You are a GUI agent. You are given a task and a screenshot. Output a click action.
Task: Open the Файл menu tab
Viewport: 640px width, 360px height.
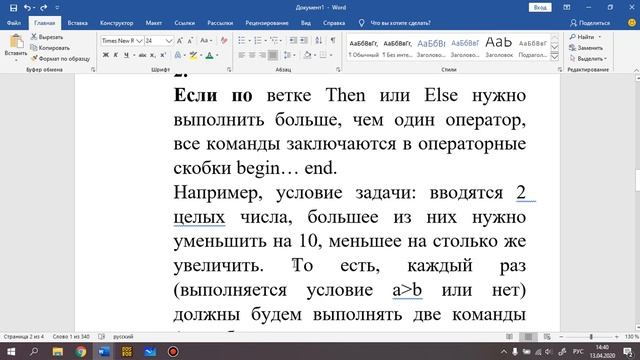coord(14,23)
